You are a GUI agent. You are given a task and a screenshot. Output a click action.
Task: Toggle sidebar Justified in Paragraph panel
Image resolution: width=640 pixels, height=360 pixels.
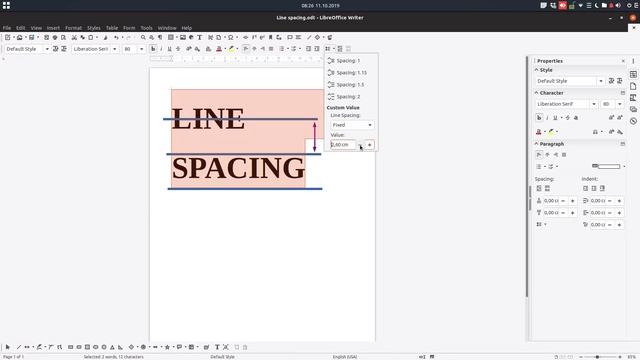pyautogui.click(x=564, y=155)
